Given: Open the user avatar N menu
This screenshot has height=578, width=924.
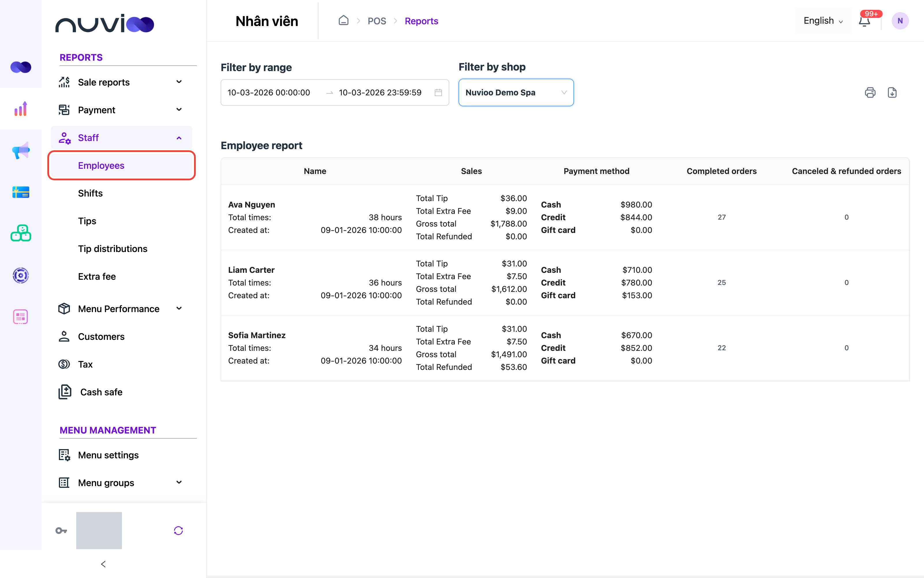Looking at the screenshot, I should [900, 21].
